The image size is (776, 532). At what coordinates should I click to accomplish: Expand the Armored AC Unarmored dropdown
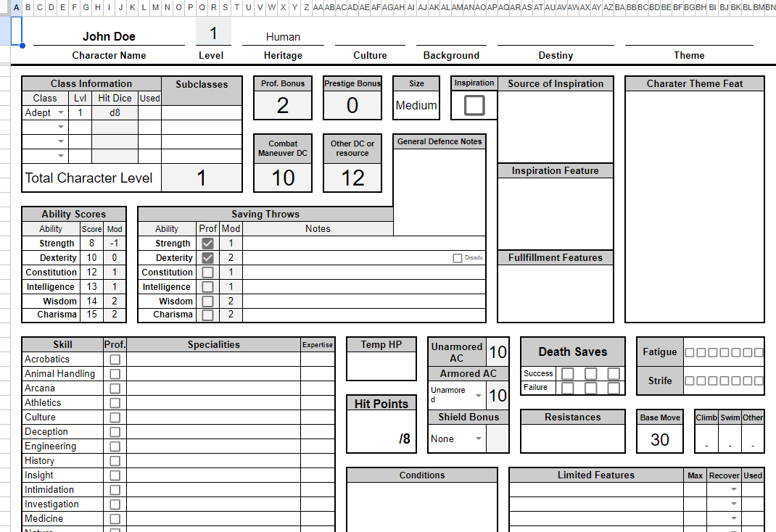tap(478, 395)
